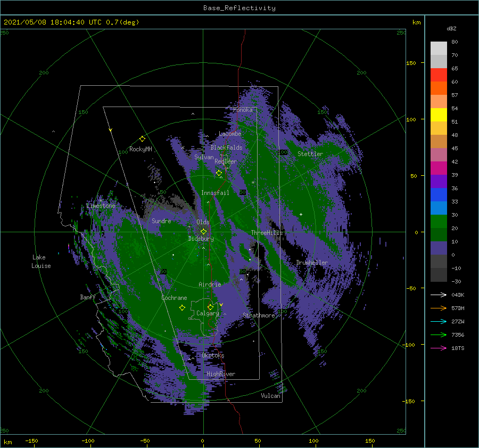Click the Strathmore city label
The height and width of the screenshot is (448, 479).
[x=259, y=315]
